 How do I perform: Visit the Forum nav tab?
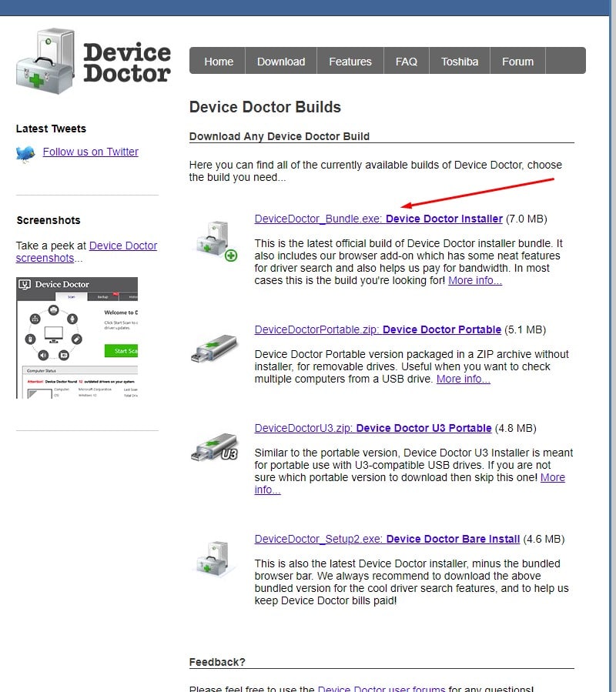[517, 62]
